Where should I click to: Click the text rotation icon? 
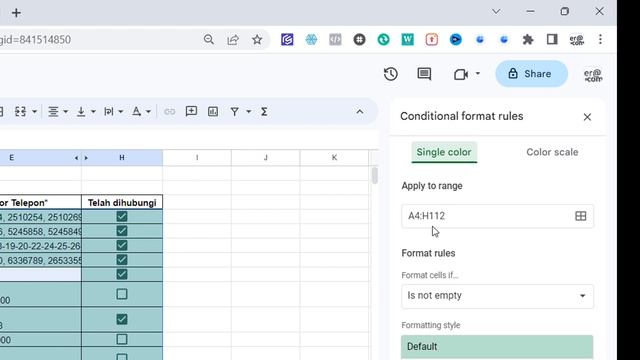click(136, 111)
